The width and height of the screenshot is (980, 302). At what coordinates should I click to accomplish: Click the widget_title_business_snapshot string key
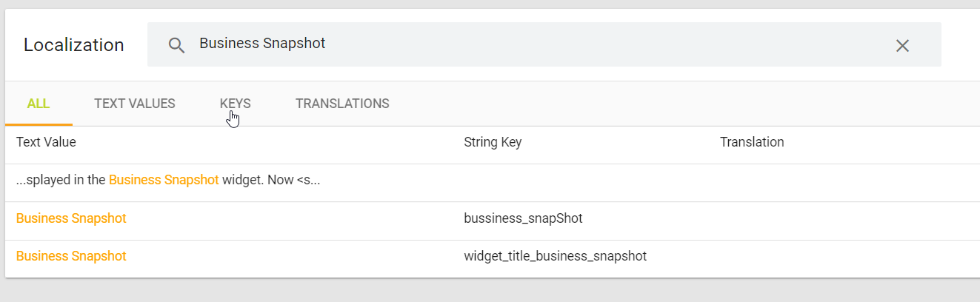(556, 256)
